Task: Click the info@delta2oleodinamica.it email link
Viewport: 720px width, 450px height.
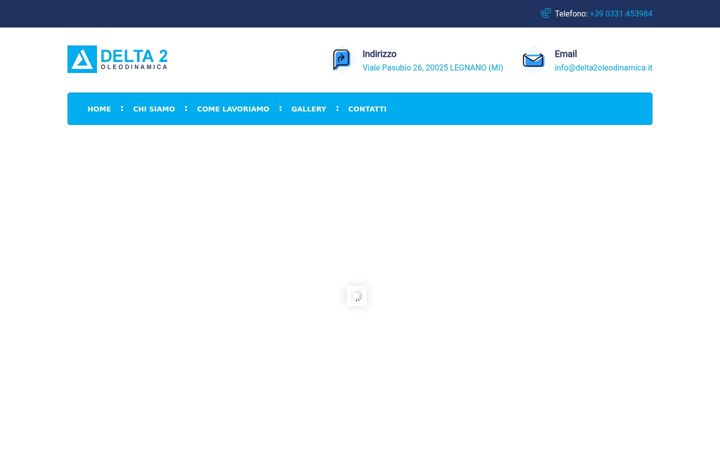Action: tap(603, 68)
